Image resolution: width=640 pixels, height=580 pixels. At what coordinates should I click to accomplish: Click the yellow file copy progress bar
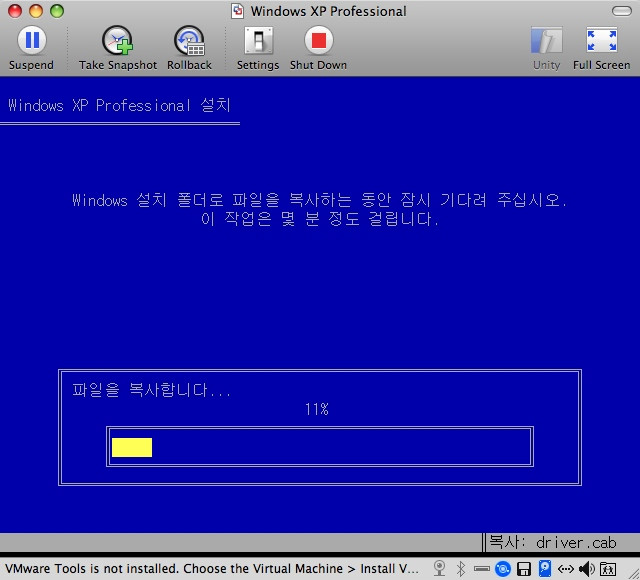(x=132, y=447)
